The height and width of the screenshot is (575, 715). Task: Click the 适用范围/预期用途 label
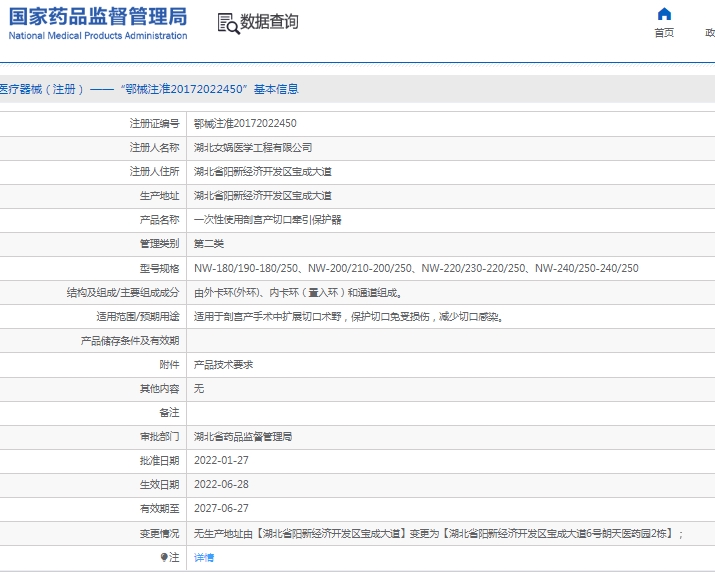coord(137,316)
